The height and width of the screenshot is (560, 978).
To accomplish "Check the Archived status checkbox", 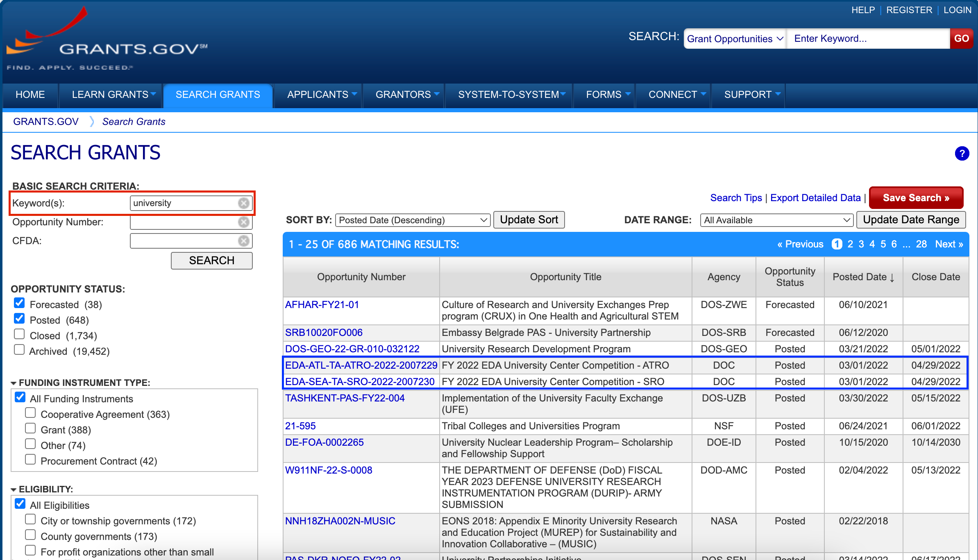I will (x=19, y=350).
